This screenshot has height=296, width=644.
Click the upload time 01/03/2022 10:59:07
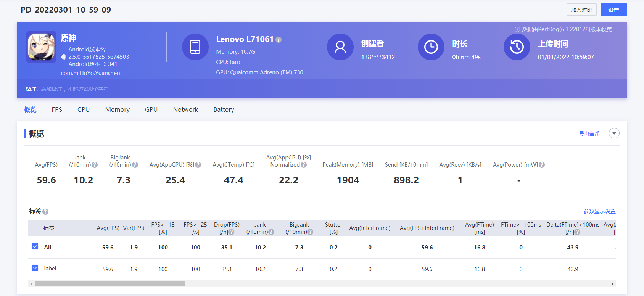point(566,57)
